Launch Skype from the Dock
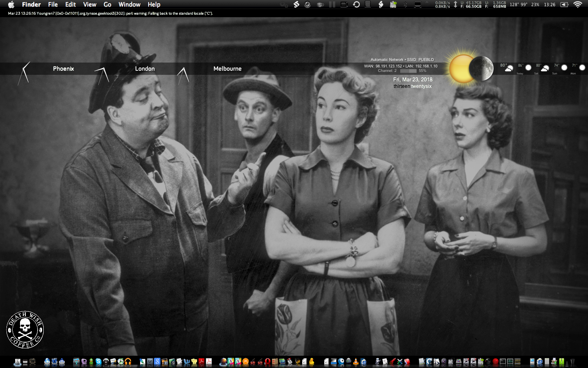The image size is (588, 368). pos(98,362)
